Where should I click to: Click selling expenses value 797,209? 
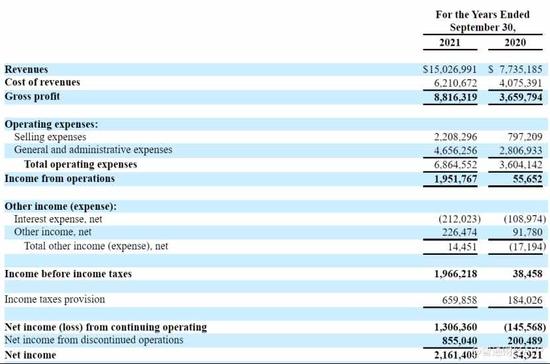[x=525, y=137]
